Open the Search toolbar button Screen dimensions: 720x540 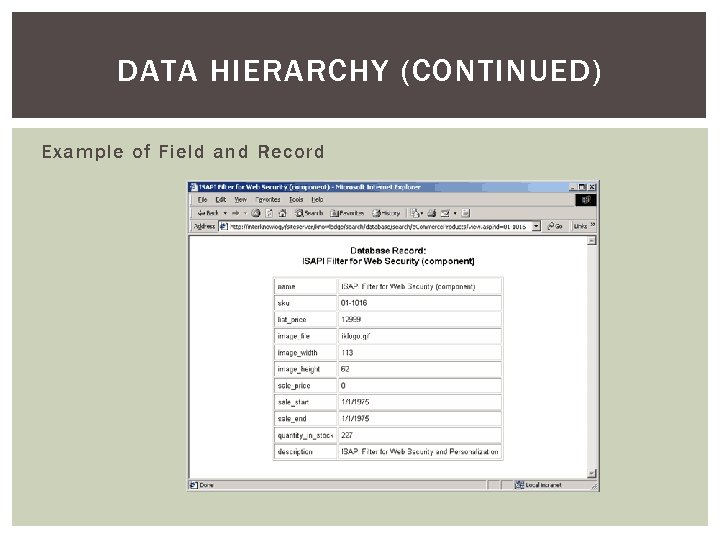(309, 213)
